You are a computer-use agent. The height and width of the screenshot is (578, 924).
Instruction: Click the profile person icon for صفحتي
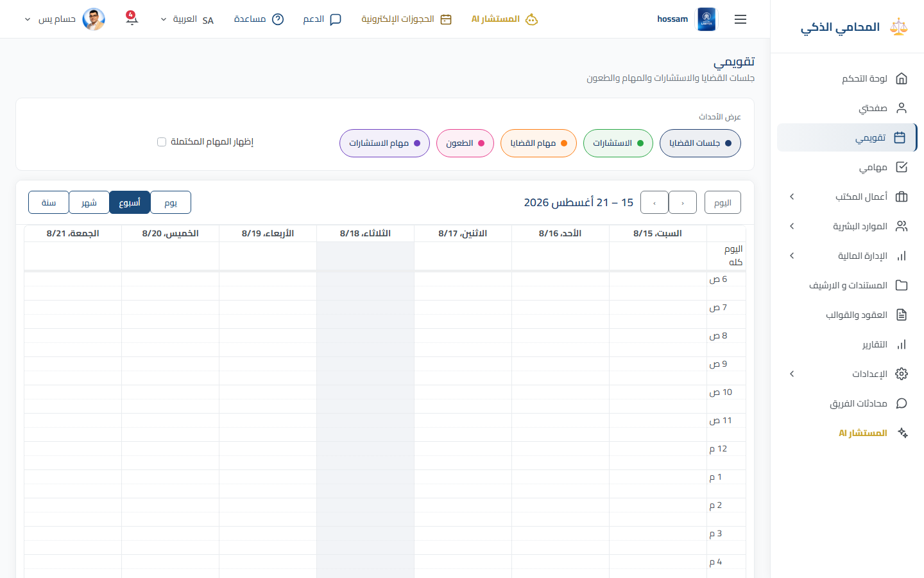(902, 108)
